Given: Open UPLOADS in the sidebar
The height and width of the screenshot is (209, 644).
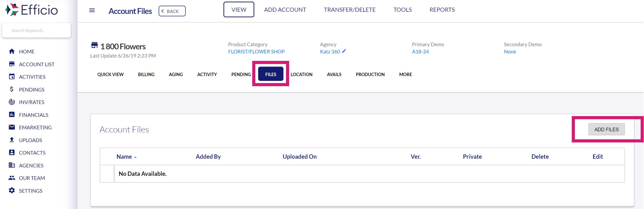Looking at the screenshot, I should [x=30, y=140].
